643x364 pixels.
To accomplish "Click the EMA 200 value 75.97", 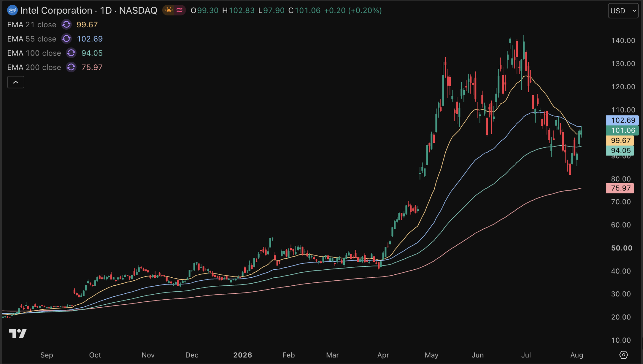I will point(92,67).
